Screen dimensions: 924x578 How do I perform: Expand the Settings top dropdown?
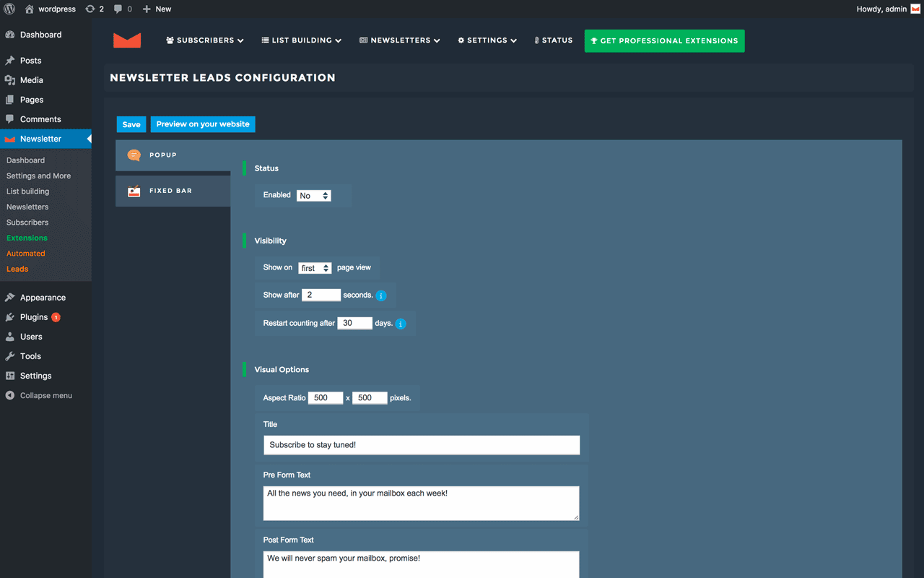(x=487, y=40)
